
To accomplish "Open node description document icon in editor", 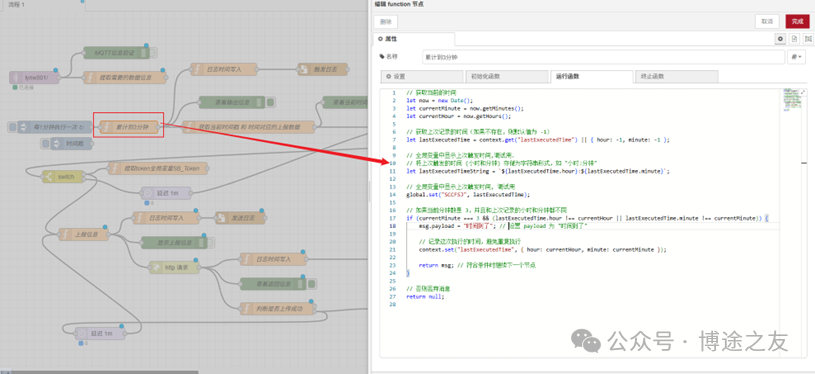I will [x=794, y=38].
